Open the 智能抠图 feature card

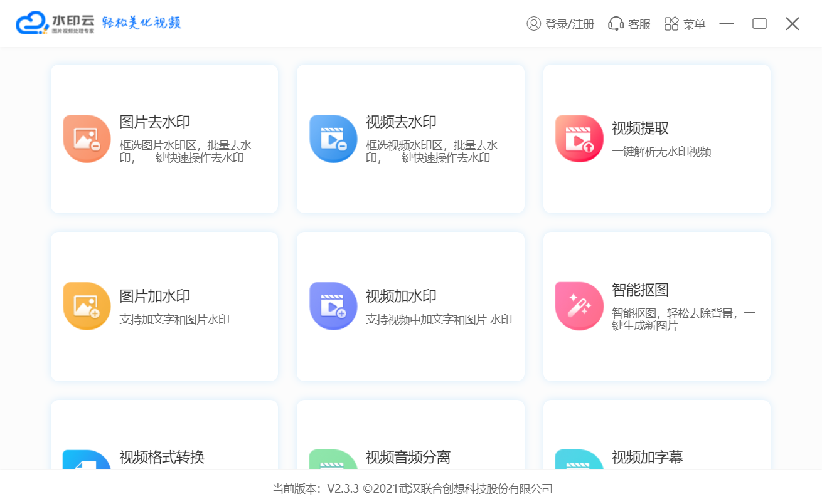(656, 306)
